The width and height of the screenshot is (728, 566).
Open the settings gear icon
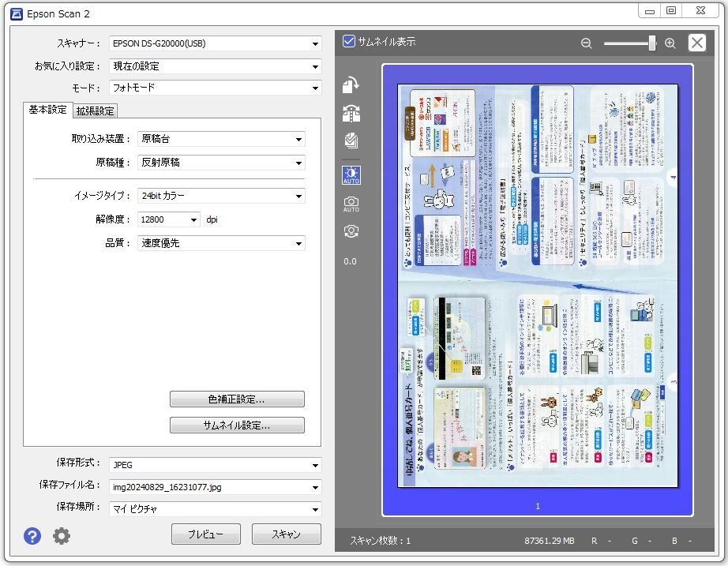point(62,535)
